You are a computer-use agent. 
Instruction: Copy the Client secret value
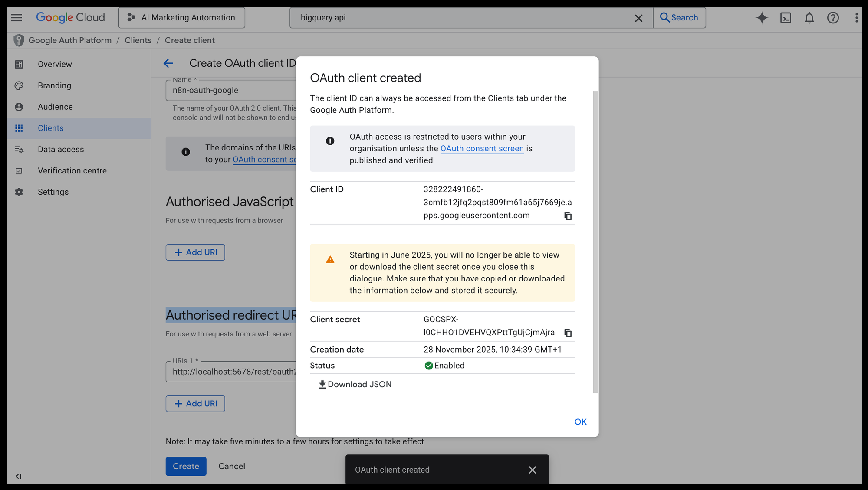click(568, 333)
